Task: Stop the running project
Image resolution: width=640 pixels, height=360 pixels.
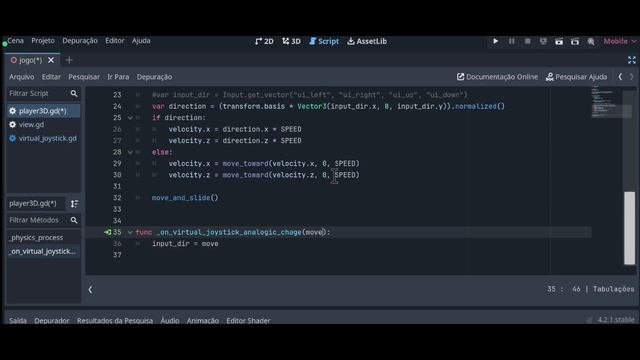Action: (x=527, y=41)
